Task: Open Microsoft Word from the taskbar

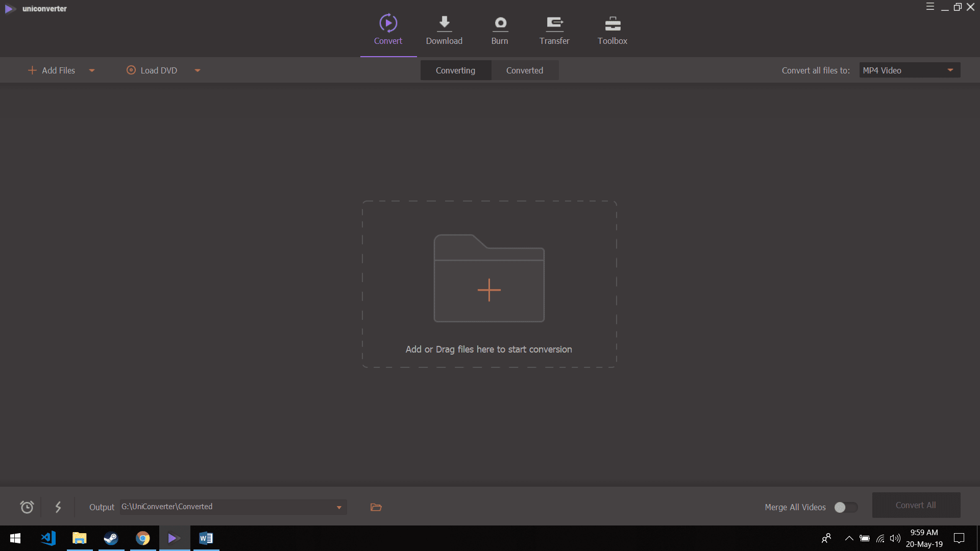Action: tap(206, 538)
